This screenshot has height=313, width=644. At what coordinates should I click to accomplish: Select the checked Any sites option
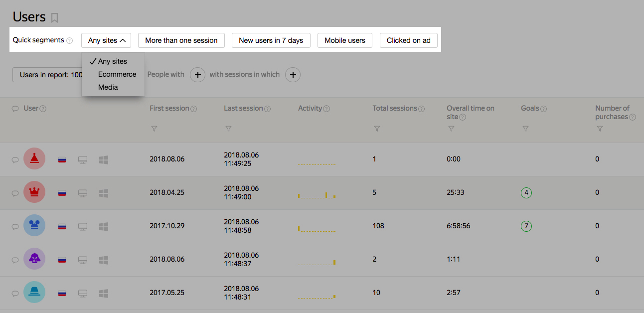(x=112, y=61)
